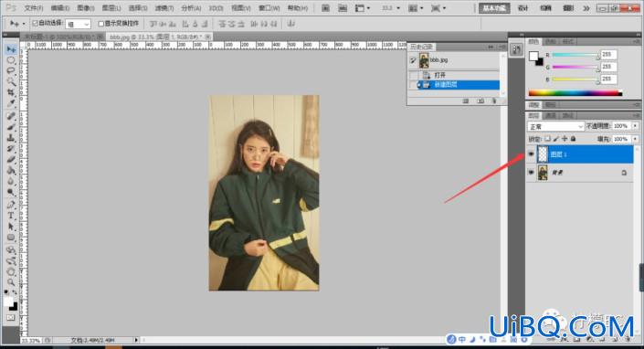Open the 滤镜(T) menu
The width and height of the screenshot is (644, 349).
pyautogui.click(x=164, y=8)
